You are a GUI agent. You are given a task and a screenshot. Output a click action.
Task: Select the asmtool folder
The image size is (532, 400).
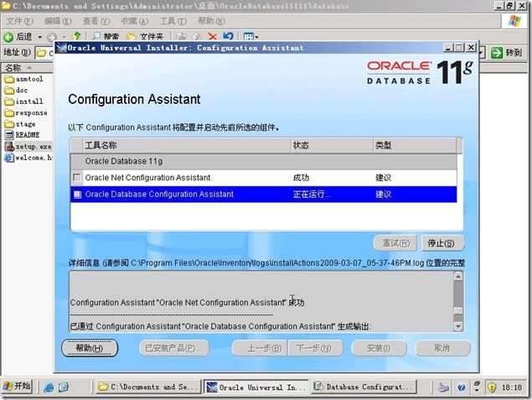pos(24,79)
